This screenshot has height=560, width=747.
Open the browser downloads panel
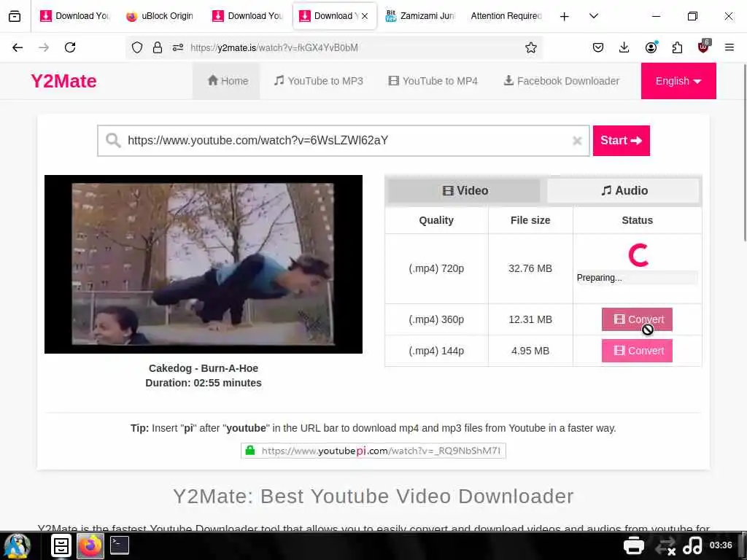coord(624,47)
